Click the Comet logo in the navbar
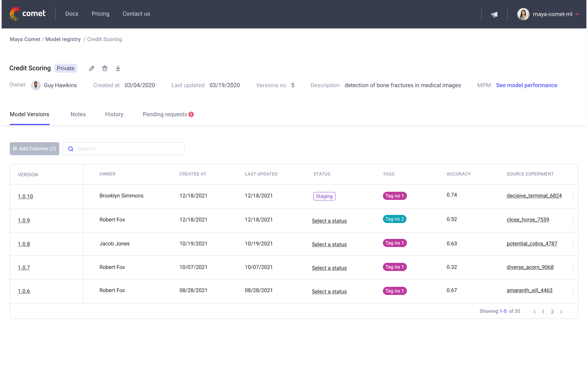The height and width of the screenshot is (390, 588). [x=27, y=13]
